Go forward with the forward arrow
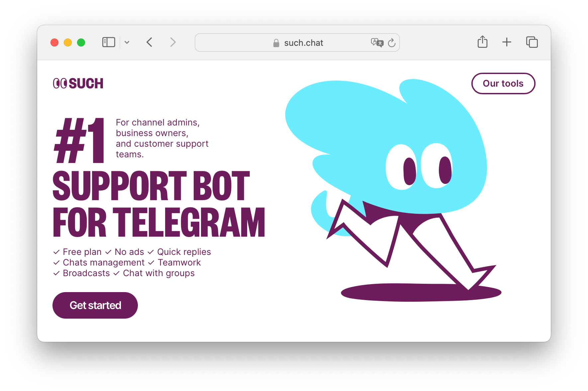 173,42
